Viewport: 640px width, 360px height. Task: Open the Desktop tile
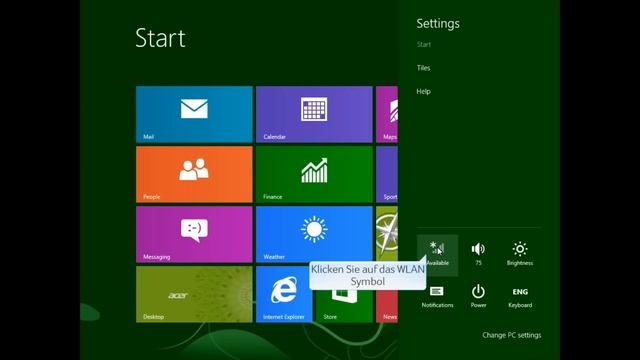(194, 294)
